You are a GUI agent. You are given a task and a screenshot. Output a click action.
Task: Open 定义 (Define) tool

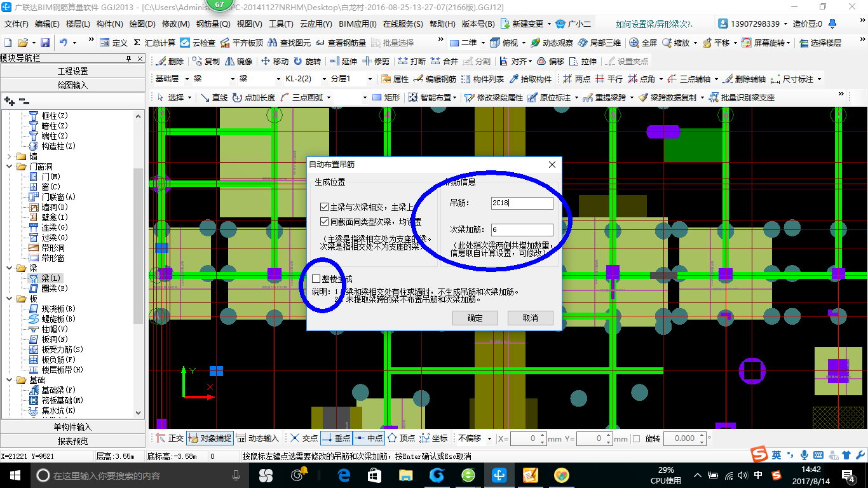coord(114,43)
